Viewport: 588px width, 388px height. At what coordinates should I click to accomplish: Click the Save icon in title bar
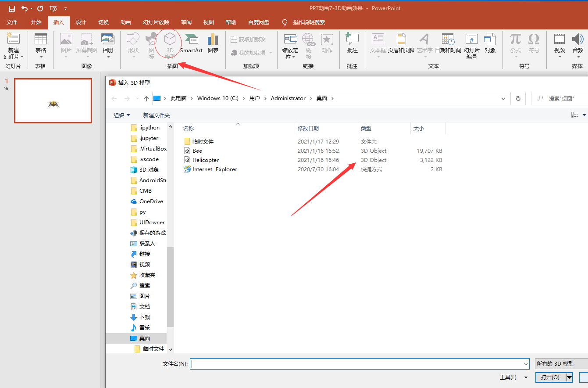click(x=12, y=8)
